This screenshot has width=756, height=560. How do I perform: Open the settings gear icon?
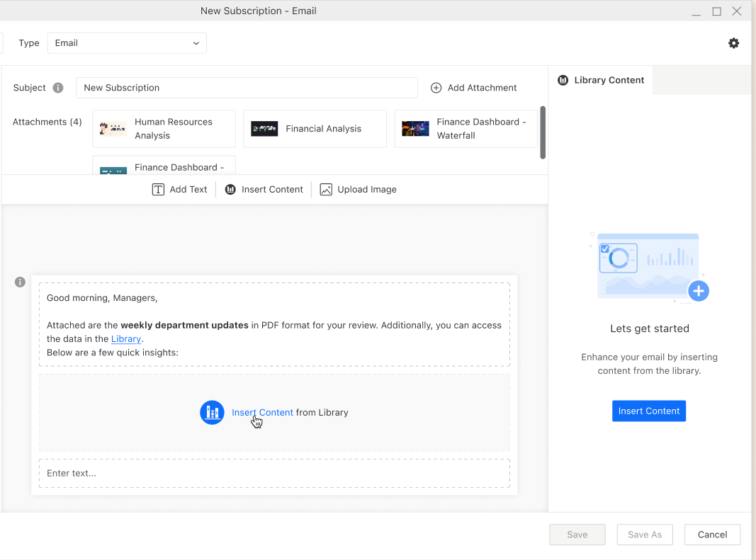pos(733,43)
